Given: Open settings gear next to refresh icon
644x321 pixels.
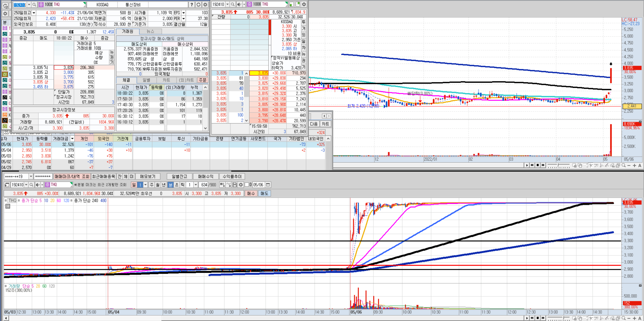Looking at the screenshot, I should click(205, 5).
